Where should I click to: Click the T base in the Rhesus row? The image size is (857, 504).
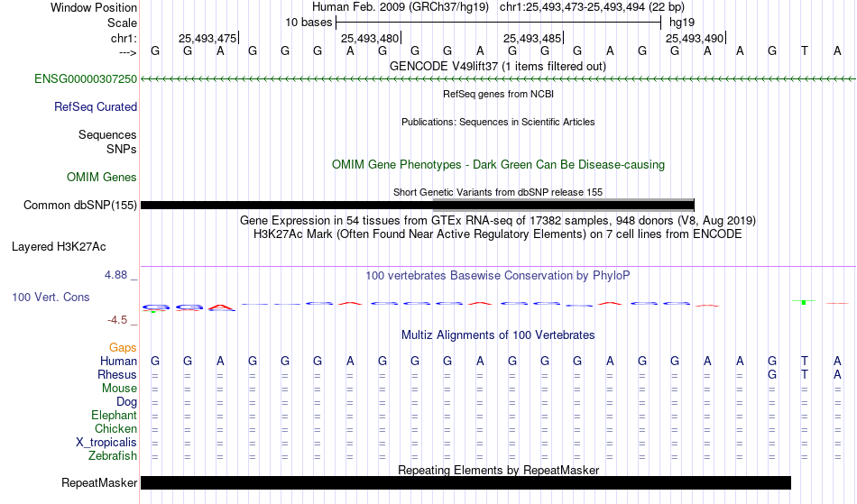coord(805,374)
